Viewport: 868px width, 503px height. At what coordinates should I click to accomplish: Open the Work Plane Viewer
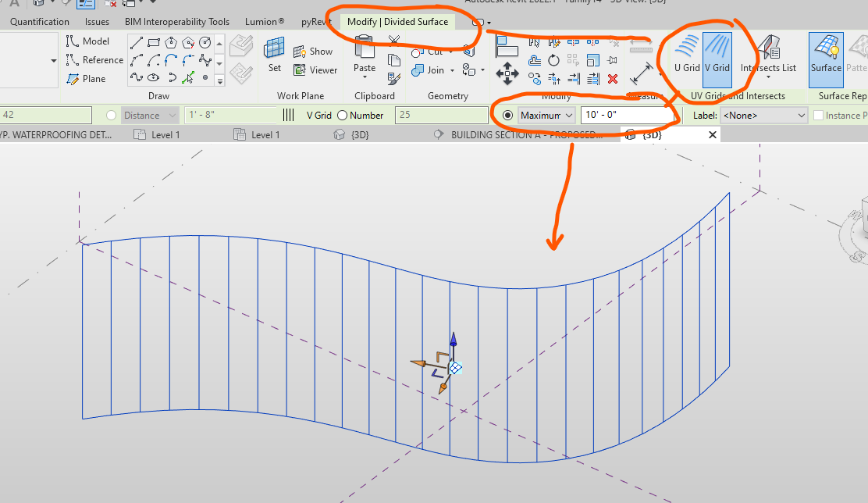click(x=315, y=70)
